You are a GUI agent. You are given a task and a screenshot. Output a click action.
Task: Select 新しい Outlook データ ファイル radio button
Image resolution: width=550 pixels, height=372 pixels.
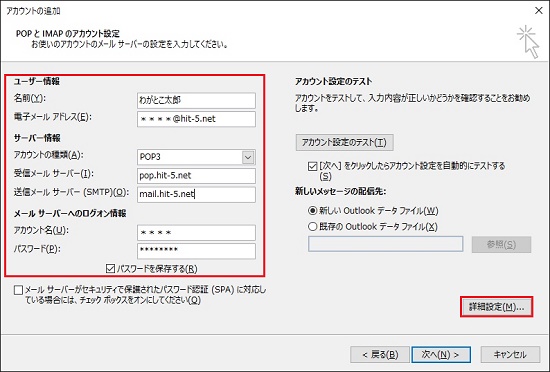312,211
